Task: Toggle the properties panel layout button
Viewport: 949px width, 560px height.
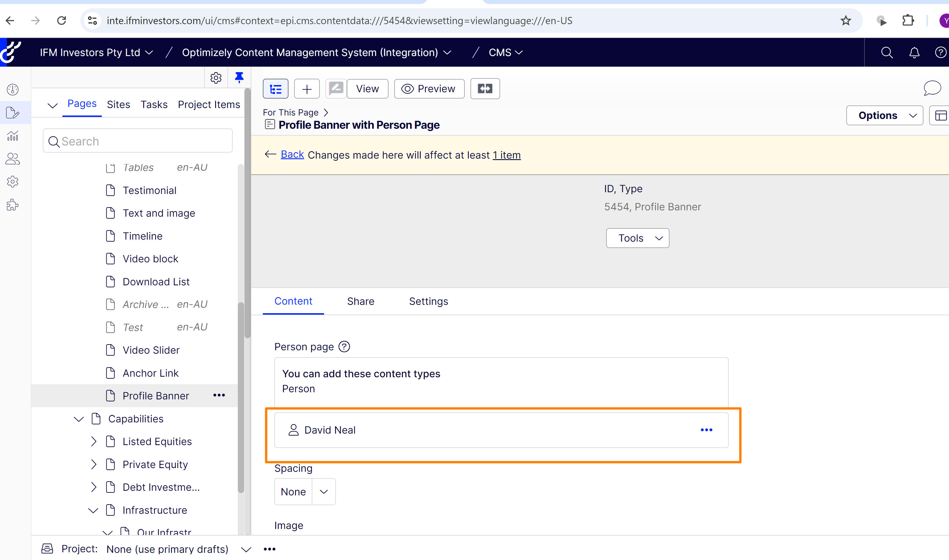Action: [x=940, y=116]
